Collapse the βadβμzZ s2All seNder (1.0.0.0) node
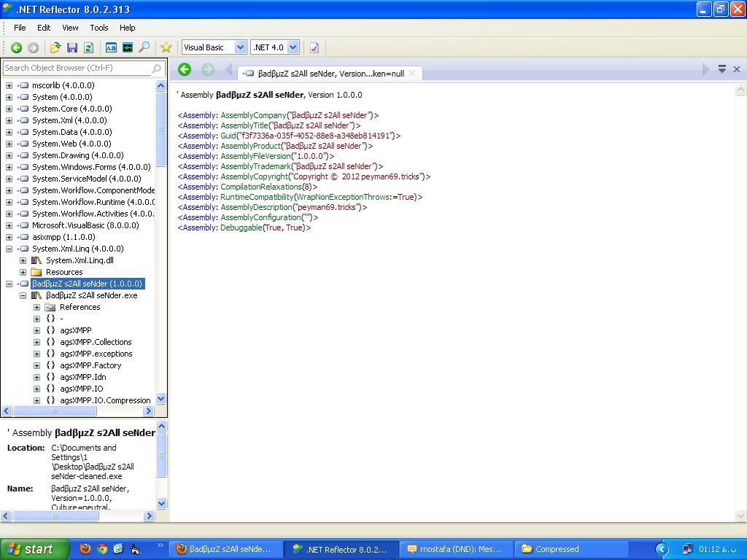 [9, 284]
